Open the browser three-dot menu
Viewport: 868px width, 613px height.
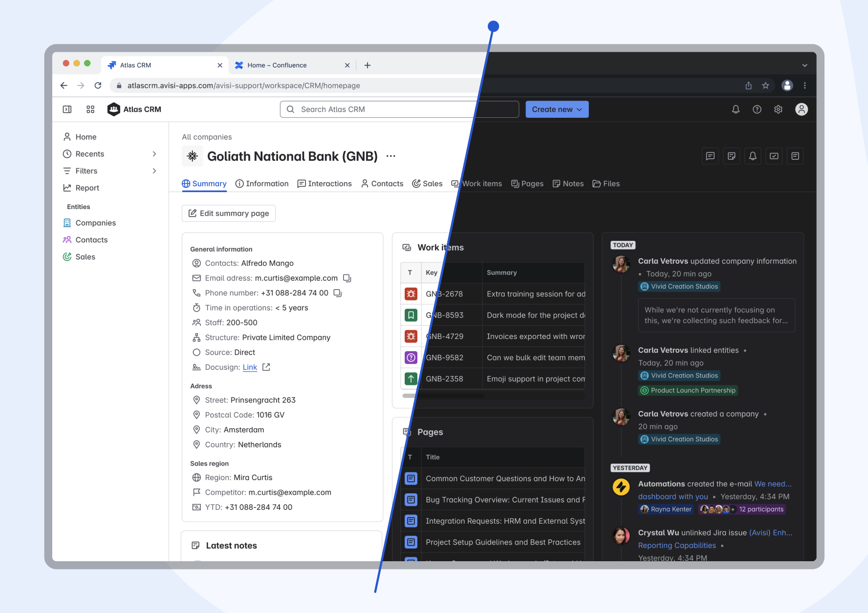[x=805, y=85]
